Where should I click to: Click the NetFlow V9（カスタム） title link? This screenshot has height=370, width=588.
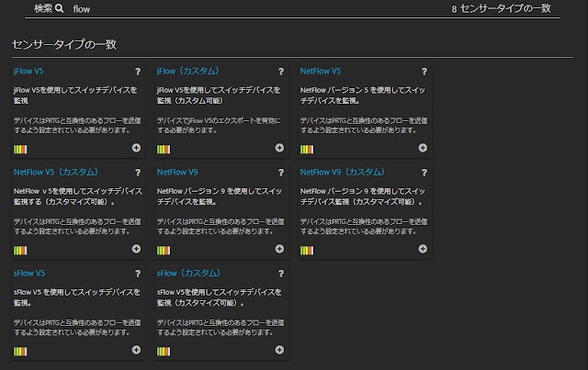[x=343, y=172]
